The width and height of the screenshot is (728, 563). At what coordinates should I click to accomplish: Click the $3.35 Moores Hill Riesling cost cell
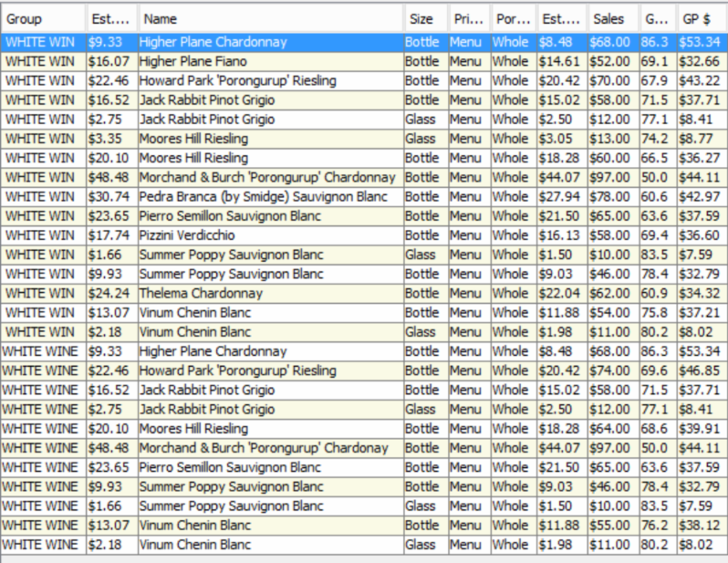(109, 139)
